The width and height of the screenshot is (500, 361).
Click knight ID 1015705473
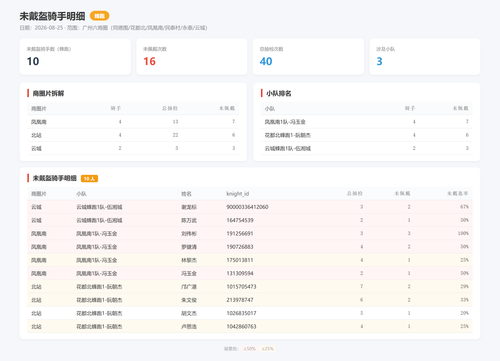tap(241, 287)
